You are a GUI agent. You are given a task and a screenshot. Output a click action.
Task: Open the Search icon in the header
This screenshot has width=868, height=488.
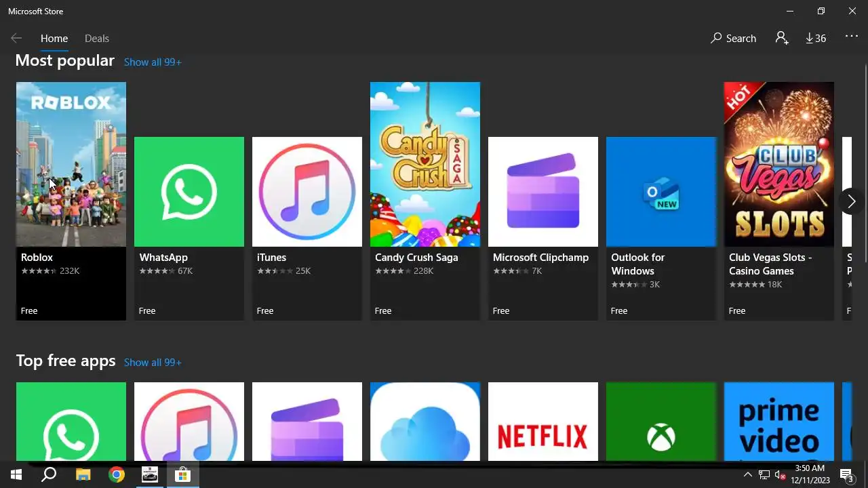[733, 39]
